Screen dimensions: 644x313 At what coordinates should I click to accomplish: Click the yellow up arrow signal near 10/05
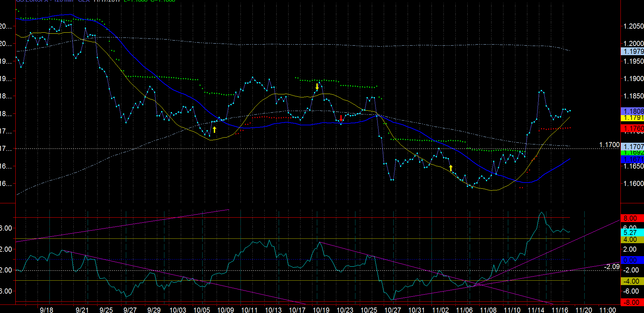click(x=214, y=129)
